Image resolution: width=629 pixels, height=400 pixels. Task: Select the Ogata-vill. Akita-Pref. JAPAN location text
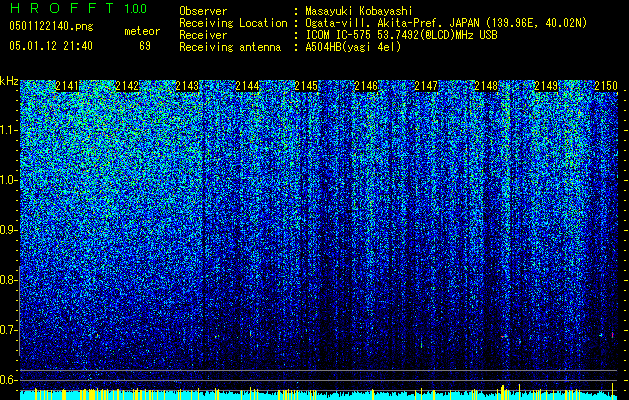[x=446, y=23]
